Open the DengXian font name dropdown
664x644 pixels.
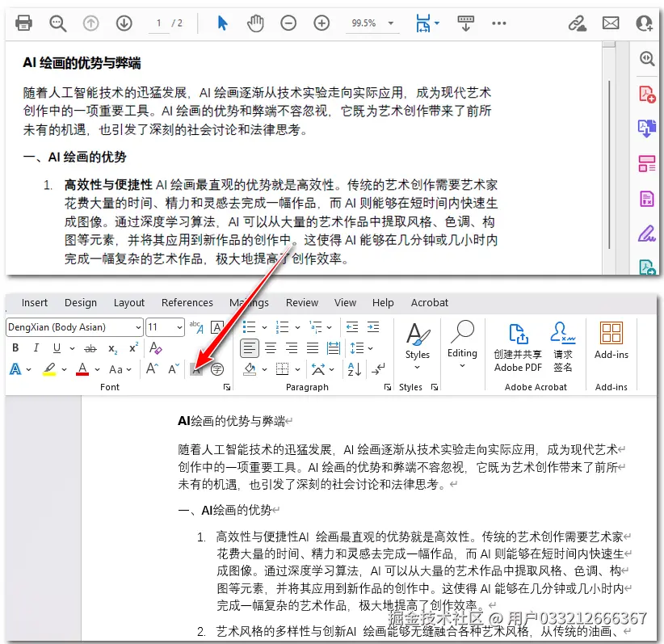(x=138, y=327)
